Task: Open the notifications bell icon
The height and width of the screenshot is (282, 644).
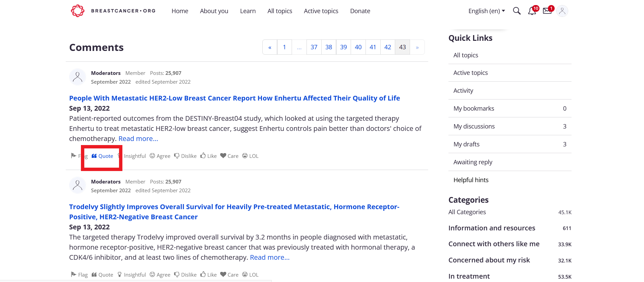Action: click(532, 11)
